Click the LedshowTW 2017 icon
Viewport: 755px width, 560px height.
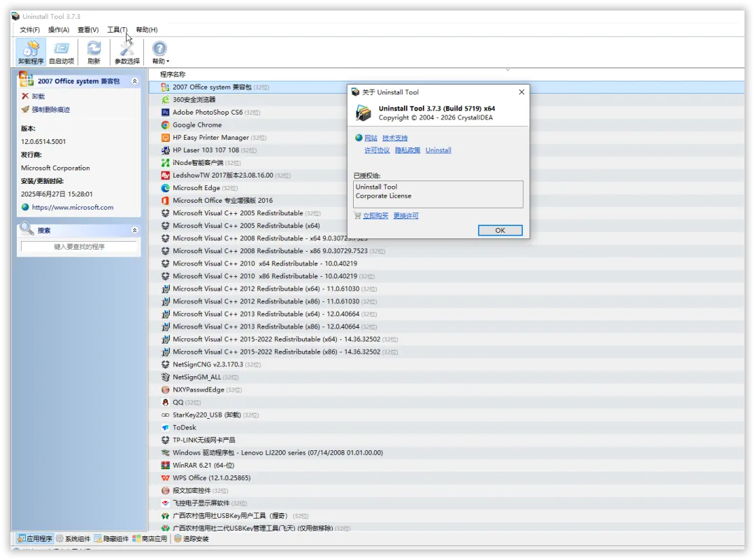tap(165, 175)
